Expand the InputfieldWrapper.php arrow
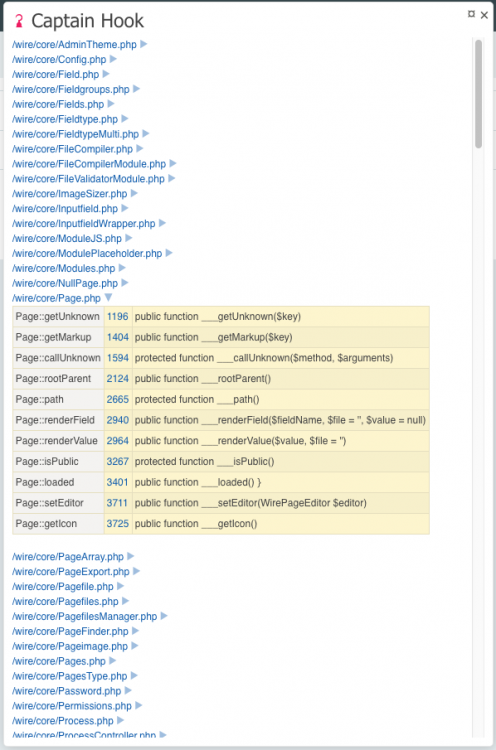This screenshot has width=496, height=750. point(163,223)
